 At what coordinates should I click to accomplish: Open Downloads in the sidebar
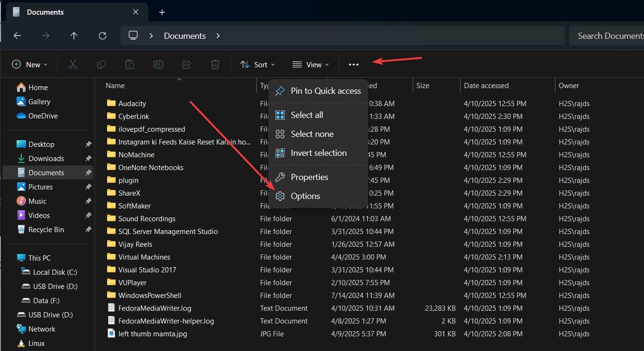(x=46, y=159)
